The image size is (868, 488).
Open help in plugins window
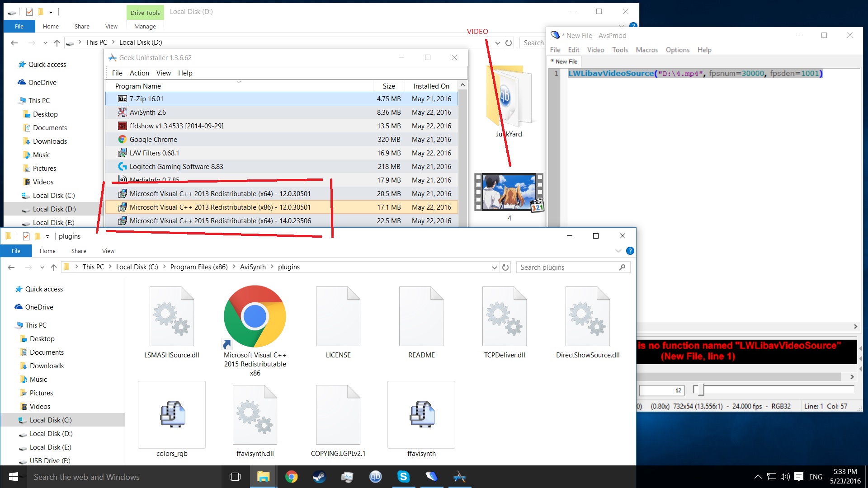point(630,251)
